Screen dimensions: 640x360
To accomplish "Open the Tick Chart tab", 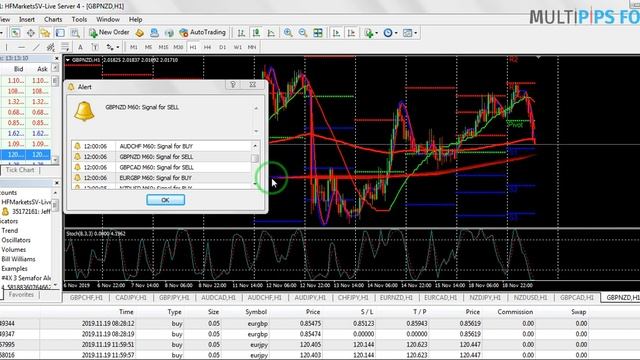I will tap(20, 170).
